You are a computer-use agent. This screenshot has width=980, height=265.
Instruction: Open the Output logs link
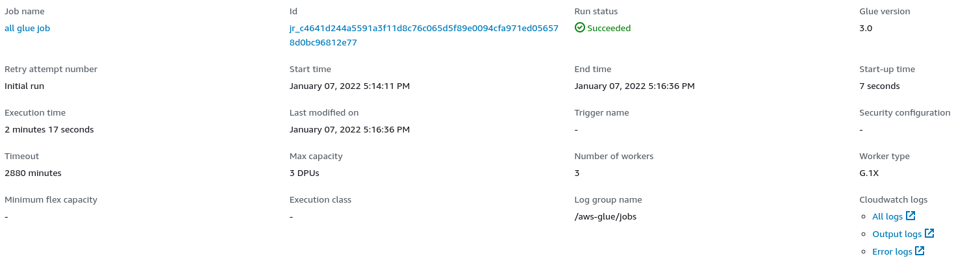click(897, 234)
